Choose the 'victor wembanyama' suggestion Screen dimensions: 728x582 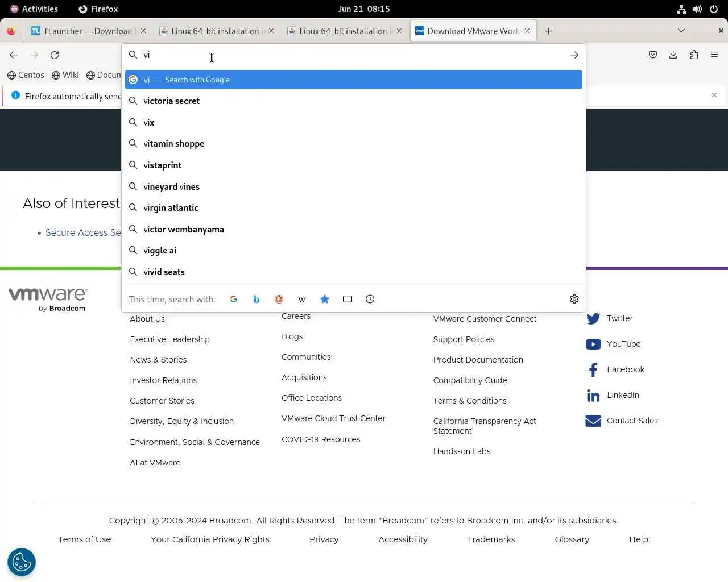(x=354, y=230)
